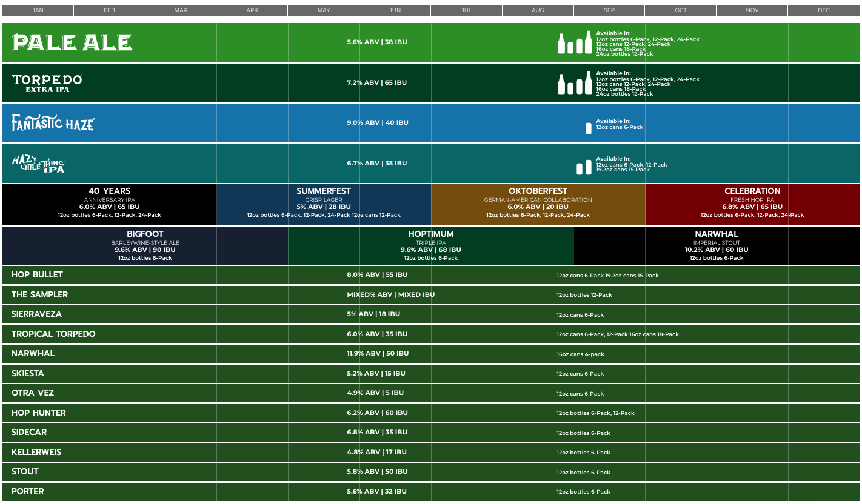Click the 'NARWHAL' title above Imperial Stout

tap(717, 234)
